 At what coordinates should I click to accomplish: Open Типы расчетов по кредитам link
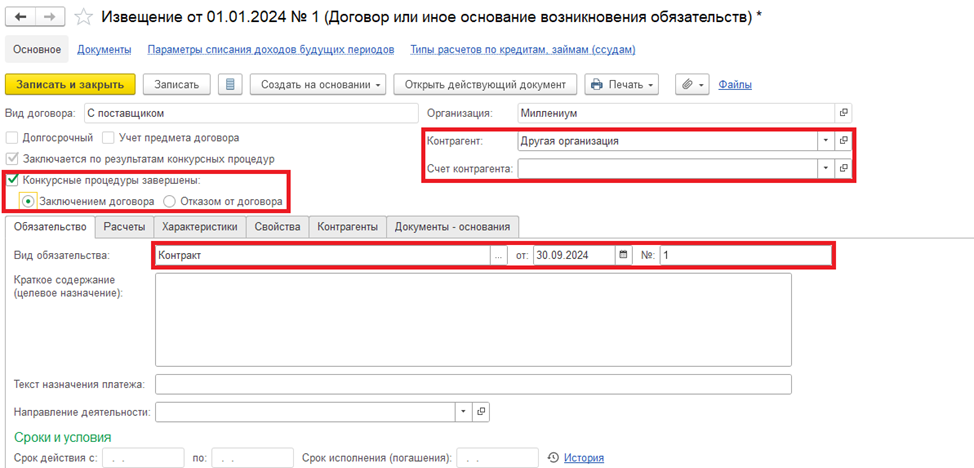[522, 50]
